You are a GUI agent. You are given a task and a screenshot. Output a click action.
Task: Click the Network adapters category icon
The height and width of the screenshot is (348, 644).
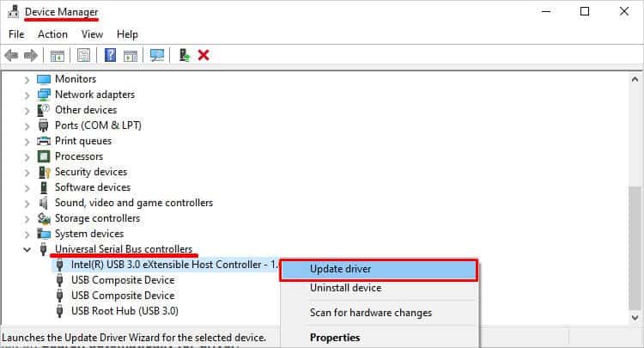coord(44,95)
